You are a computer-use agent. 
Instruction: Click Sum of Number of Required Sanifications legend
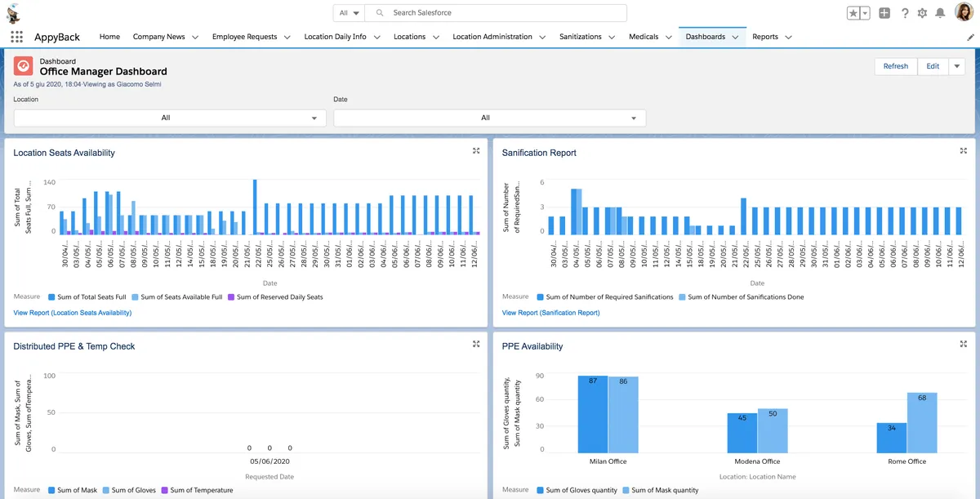click(x=605, y=297)
